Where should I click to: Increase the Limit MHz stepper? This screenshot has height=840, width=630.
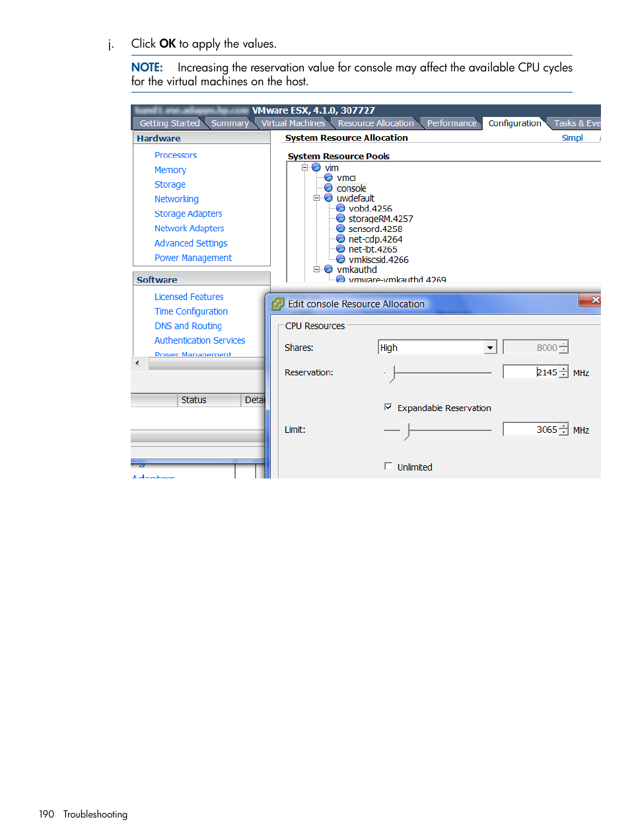pos(563,426)
